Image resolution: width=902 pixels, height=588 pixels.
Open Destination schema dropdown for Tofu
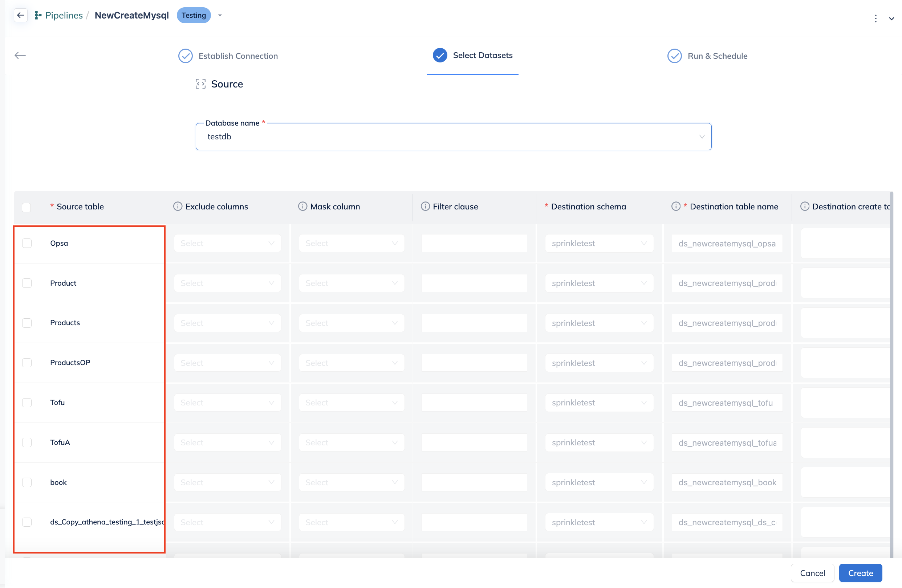point(599,403)
